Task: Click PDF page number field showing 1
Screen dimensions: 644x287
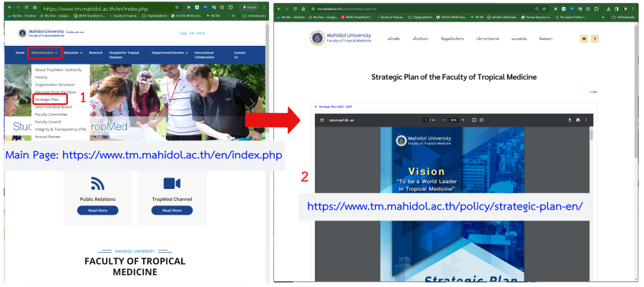Action: coord(426,120)
